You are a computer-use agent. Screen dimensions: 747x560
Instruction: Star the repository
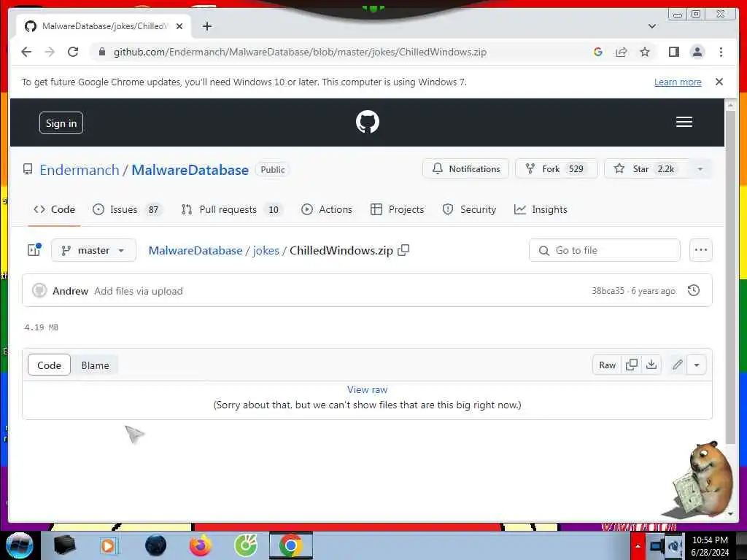click(x=646, y=169)
